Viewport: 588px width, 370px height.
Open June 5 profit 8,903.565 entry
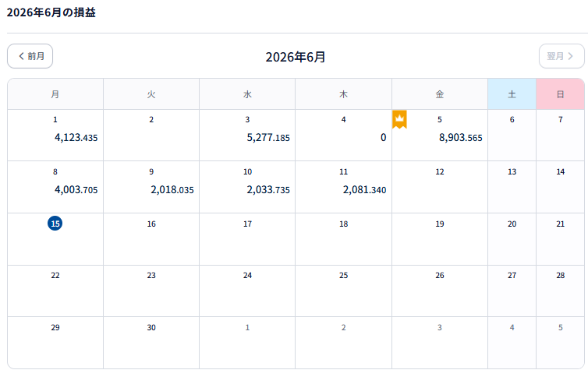click(x=440, y=136)
